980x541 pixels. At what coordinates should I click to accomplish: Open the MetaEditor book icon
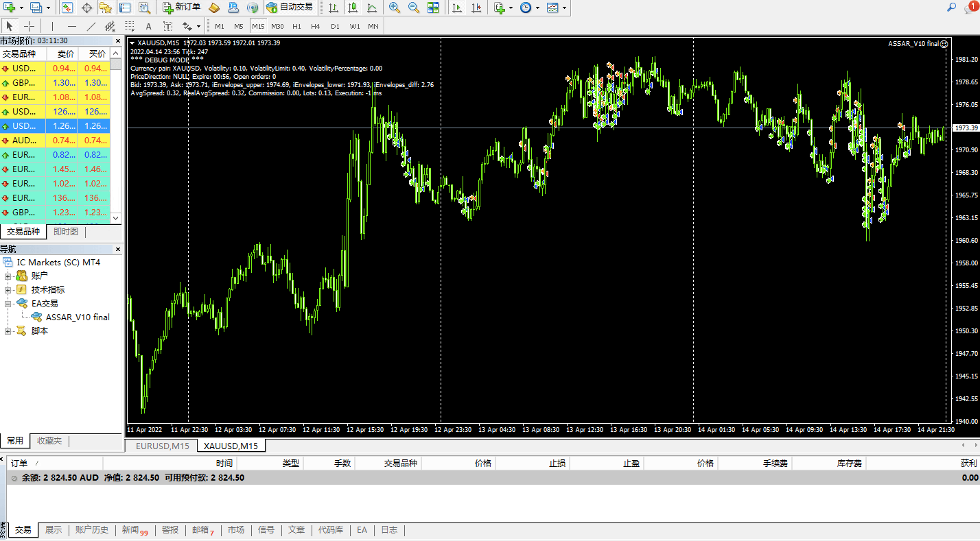[x=214, y=8]
